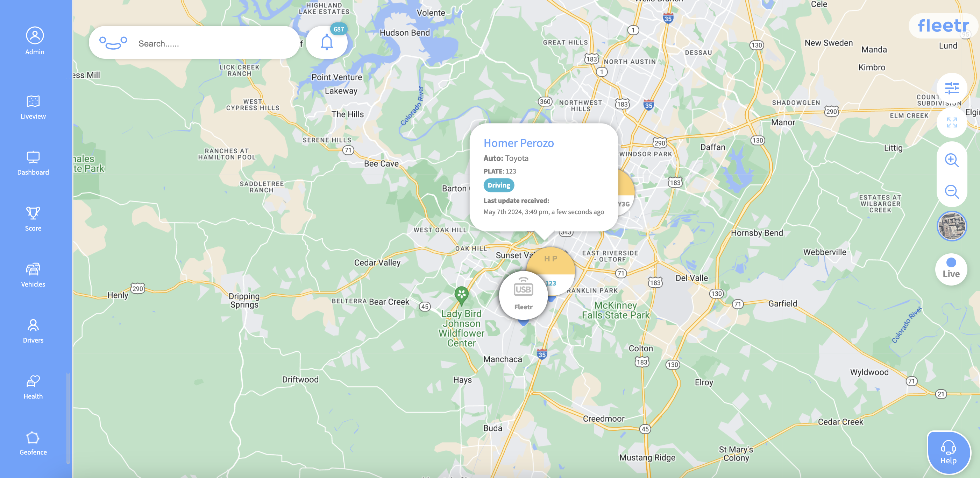Click the notification bell with 687 badge
This screenshot has width=980, height=478.
pyautogui.click(x=326, y=42)
